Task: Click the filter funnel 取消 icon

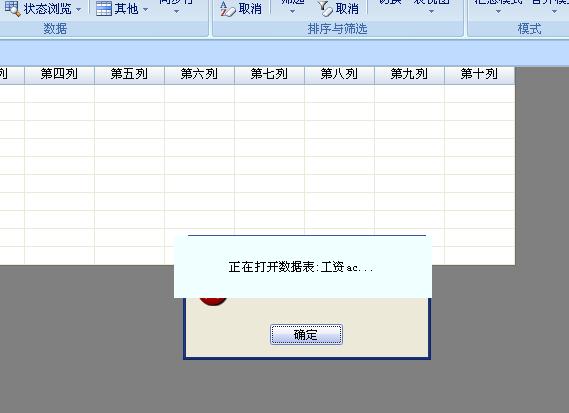Action: (325, 9)
